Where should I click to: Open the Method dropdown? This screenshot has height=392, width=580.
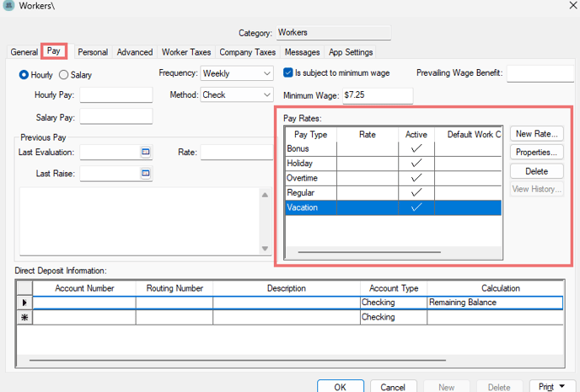[x=266, y=95]
